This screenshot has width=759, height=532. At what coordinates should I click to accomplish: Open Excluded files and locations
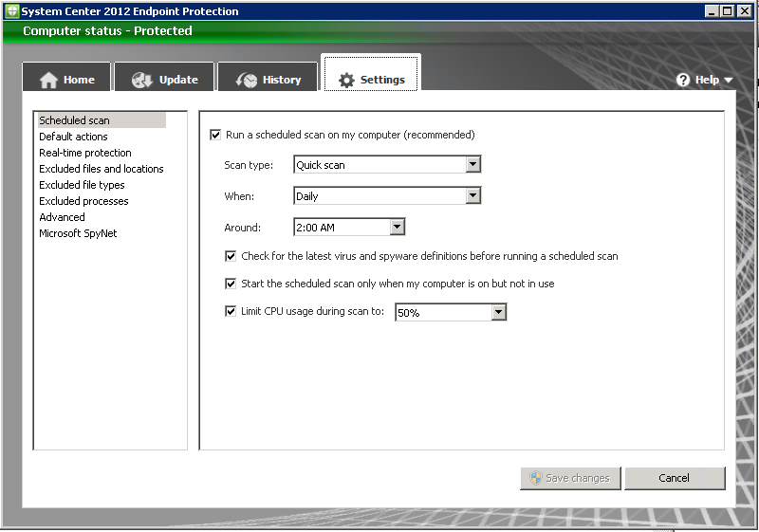[102, 169]
